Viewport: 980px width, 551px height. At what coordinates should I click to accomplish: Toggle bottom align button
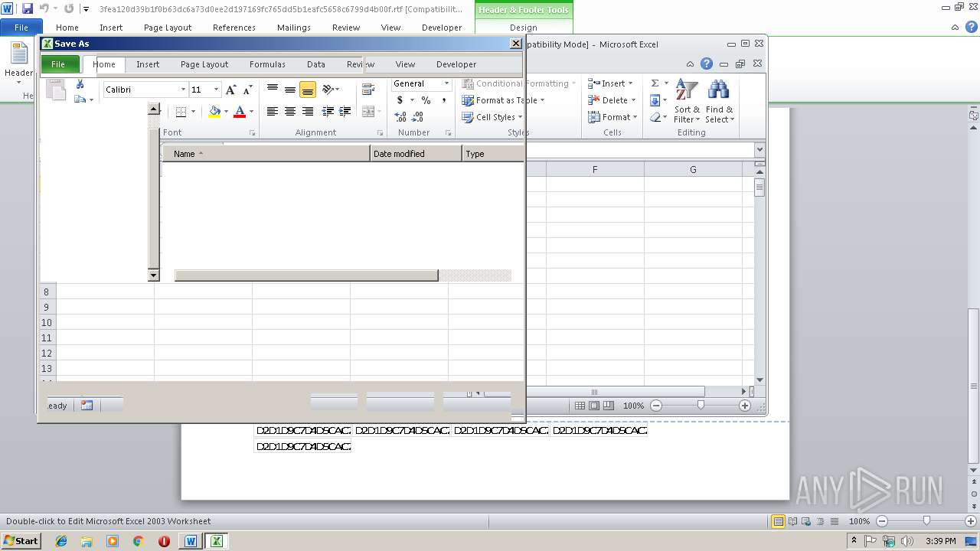click(308, 90)
